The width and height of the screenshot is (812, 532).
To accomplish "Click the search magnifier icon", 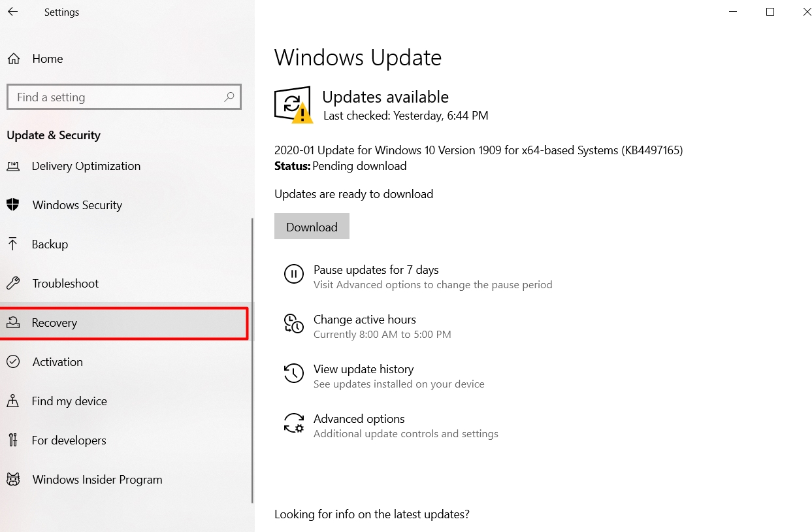I will pos(229,97).
